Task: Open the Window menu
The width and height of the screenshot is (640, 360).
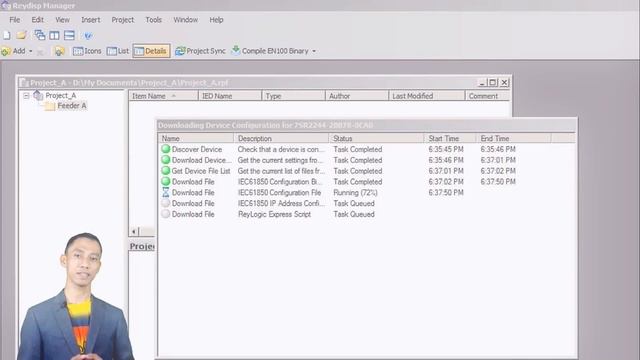Action: [186, 20]
